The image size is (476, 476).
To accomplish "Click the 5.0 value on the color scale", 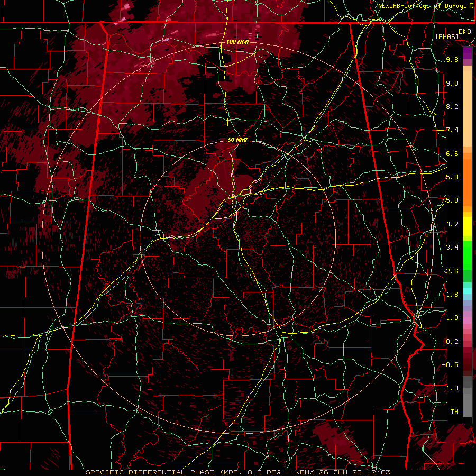I will pos(452,200).
